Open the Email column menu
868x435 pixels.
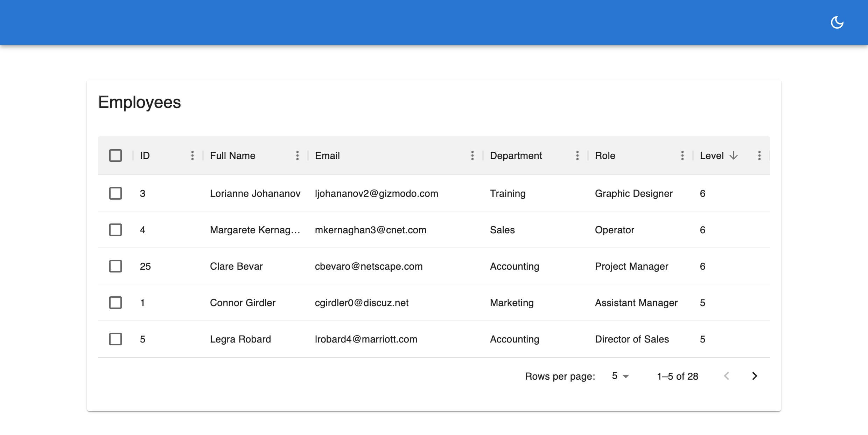point(472,156)
